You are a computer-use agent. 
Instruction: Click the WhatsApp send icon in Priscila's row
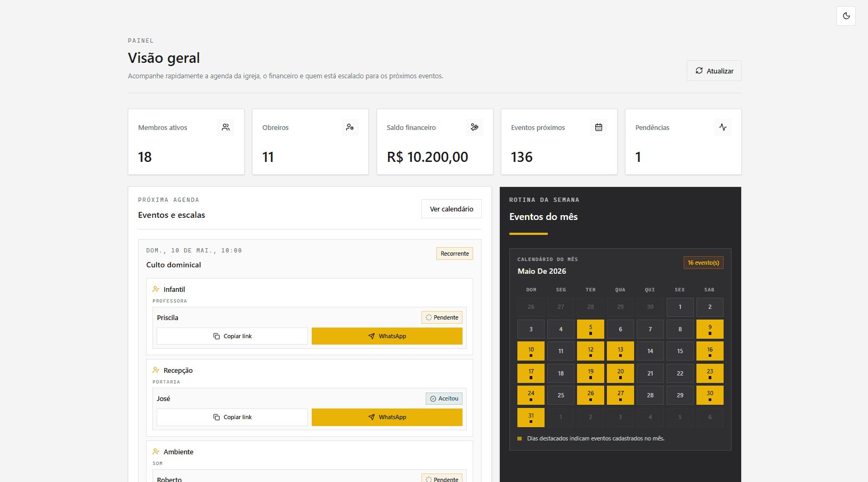[371, 336]
